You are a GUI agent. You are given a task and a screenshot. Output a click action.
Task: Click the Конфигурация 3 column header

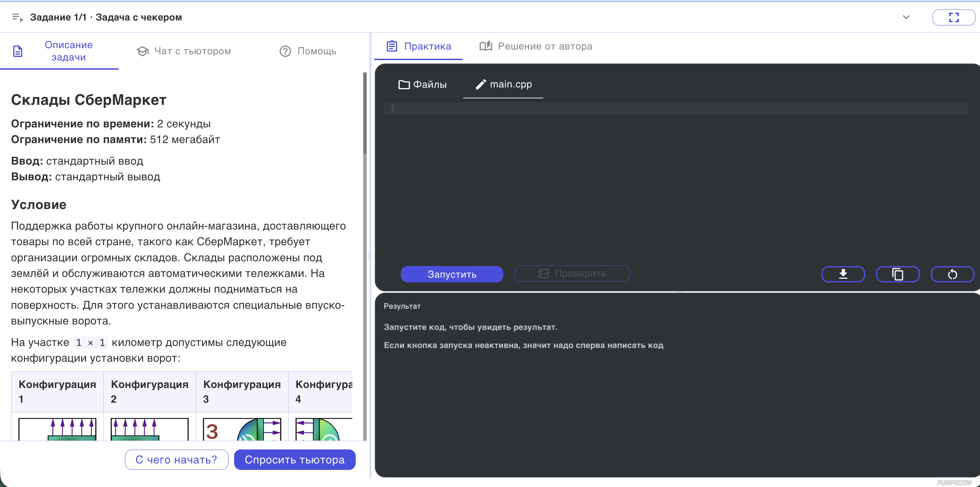click(242, 392)
